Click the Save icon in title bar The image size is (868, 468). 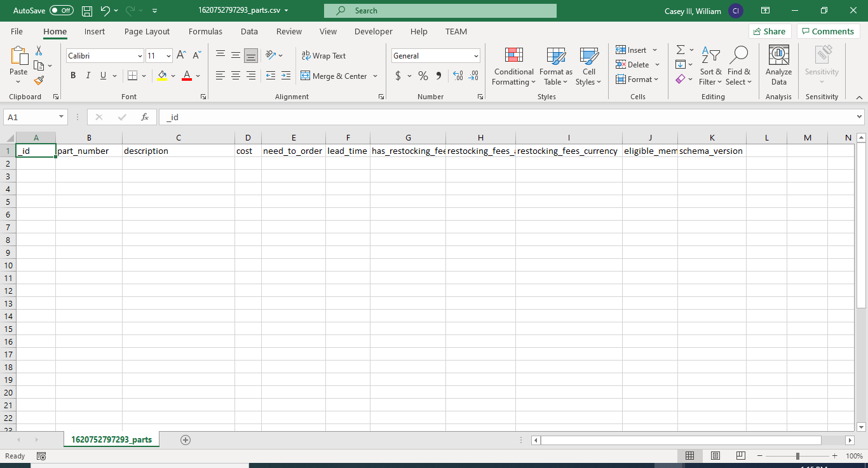point(87,11)
